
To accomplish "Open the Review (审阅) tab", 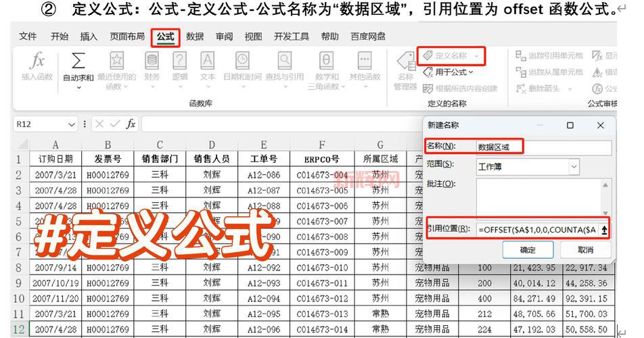I will [225, 37].
